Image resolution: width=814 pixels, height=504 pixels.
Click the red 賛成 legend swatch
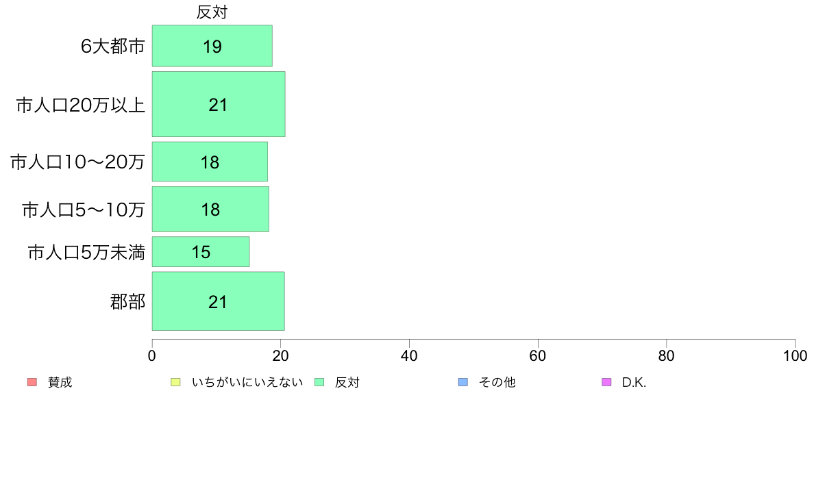(x=32, y=382)
